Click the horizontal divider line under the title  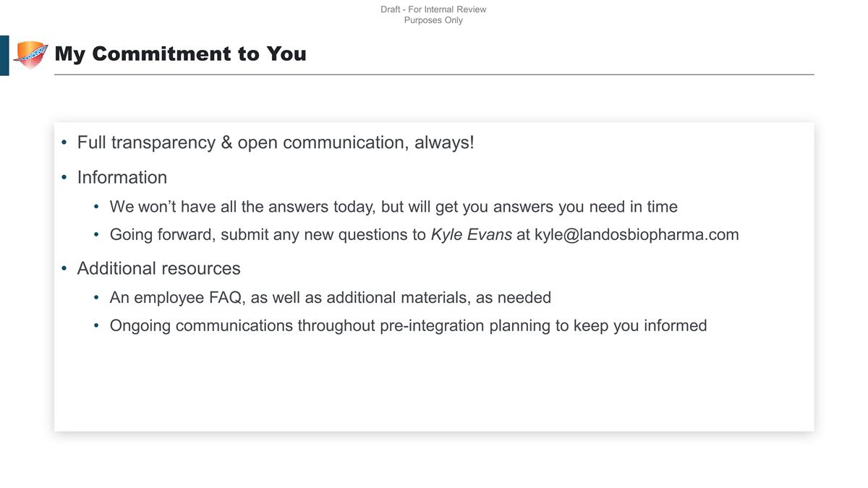click(434, 74)
